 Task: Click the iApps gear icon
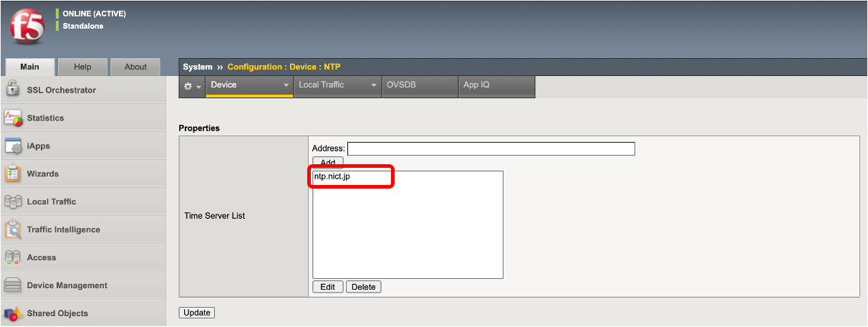[13, 146]
